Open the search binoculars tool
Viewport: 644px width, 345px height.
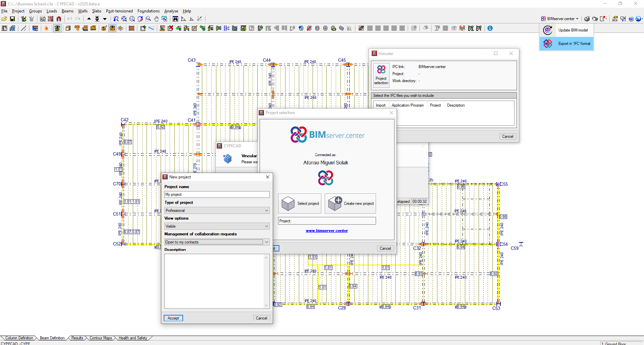175,19
